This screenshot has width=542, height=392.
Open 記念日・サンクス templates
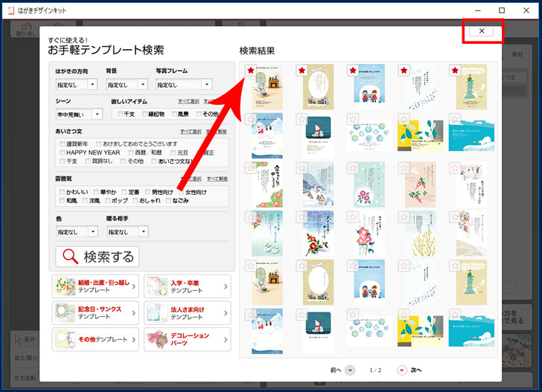point(95,313)
